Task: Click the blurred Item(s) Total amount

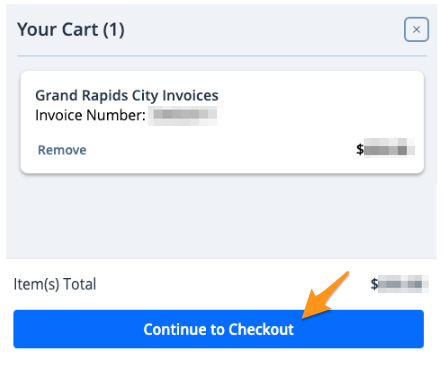Action: pyautogui.click(x=403, y=284)
